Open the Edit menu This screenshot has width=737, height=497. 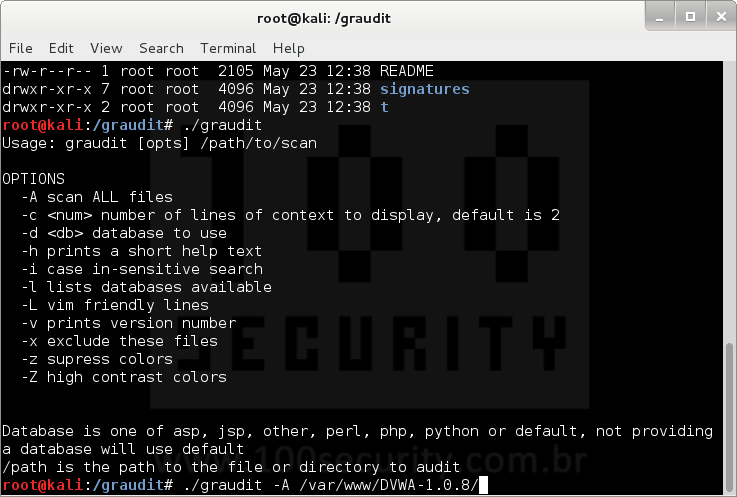[x=61, y=48]
